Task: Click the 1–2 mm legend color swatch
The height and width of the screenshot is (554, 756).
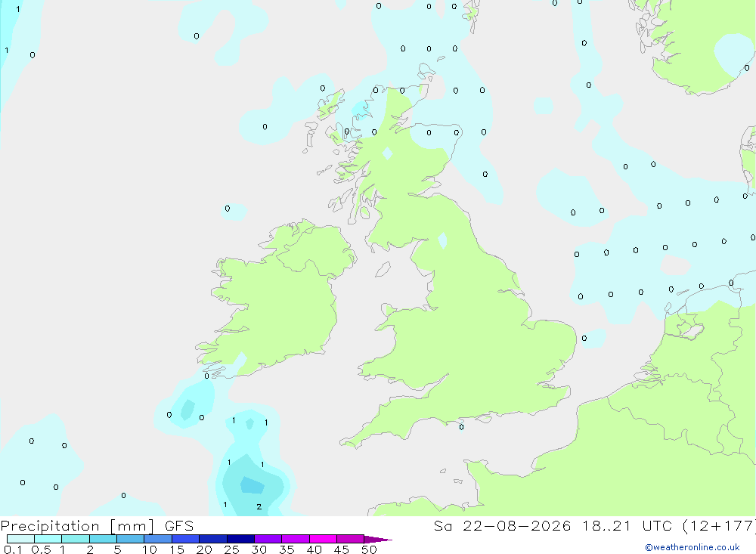Action: (x=76, y=539)
